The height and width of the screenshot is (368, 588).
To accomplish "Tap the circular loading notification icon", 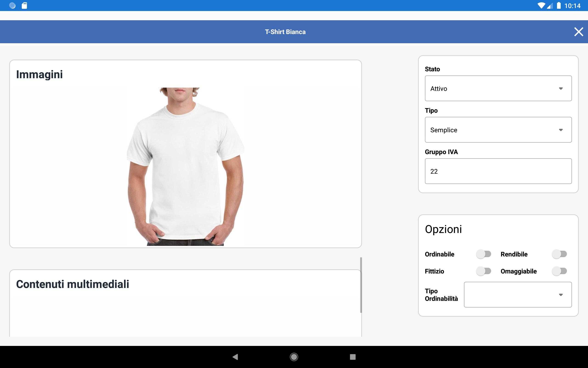I will [12, 5].
